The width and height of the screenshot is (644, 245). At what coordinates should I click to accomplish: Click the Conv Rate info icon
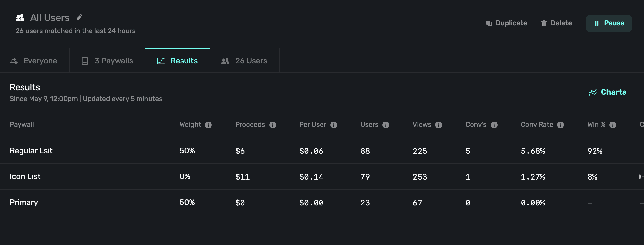coord(561,125)
